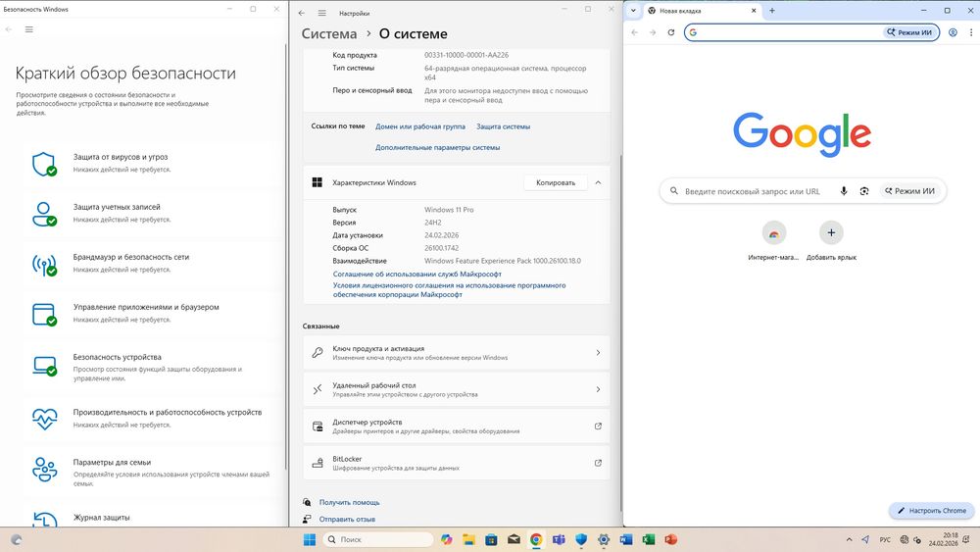Open app and browser control window icon

click(44, 314)
